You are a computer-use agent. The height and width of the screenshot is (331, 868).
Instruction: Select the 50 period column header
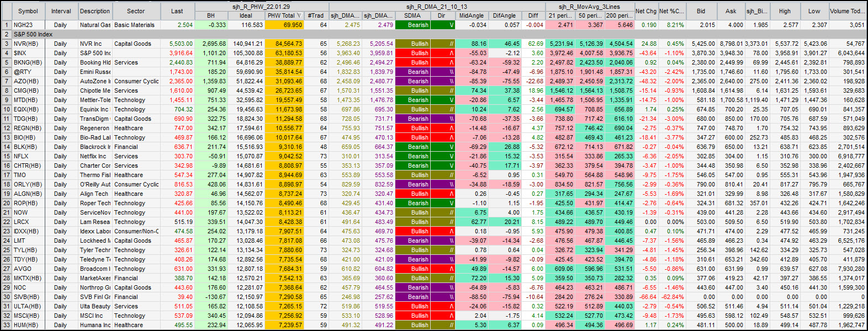[x=590, y=15]
